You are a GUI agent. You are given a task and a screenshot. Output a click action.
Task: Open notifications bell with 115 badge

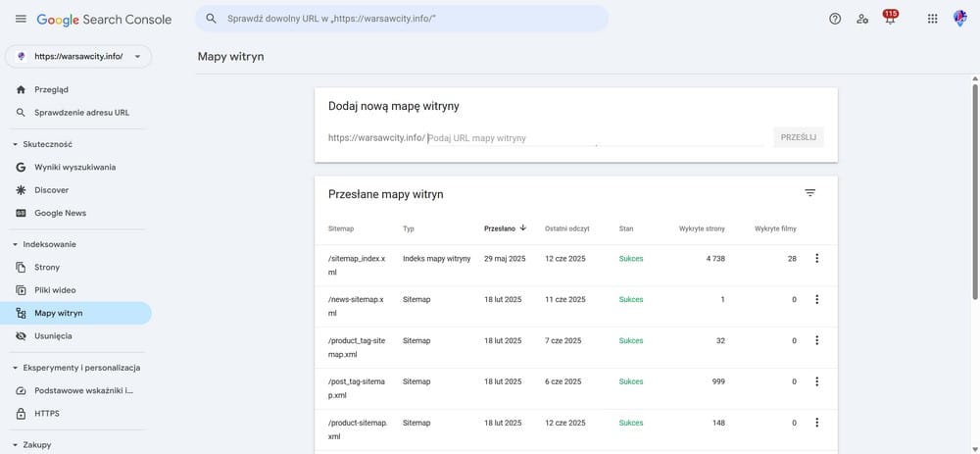point(890,18)
